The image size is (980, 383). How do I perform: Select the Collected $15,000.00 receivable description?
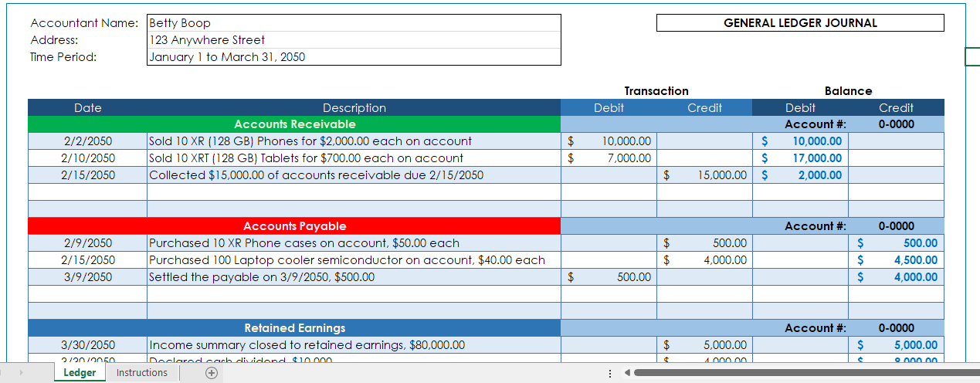pyautogui.click(x=354, y=175)
